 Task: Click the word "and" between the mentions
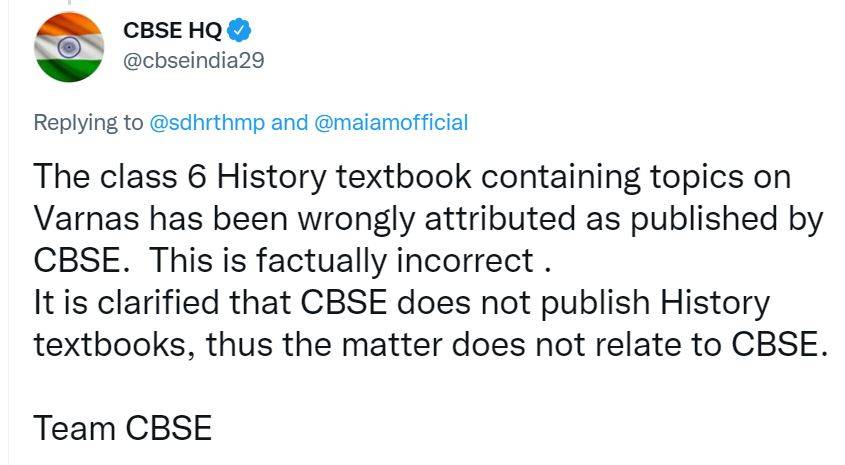[x=290, y=123]
